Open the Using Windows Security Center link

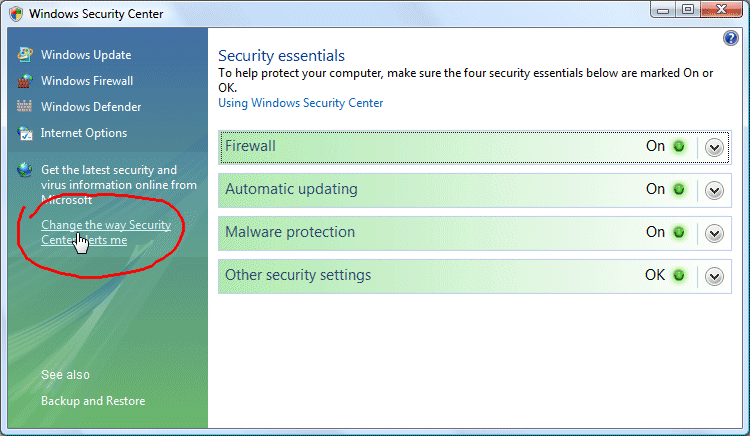(300, 103)
